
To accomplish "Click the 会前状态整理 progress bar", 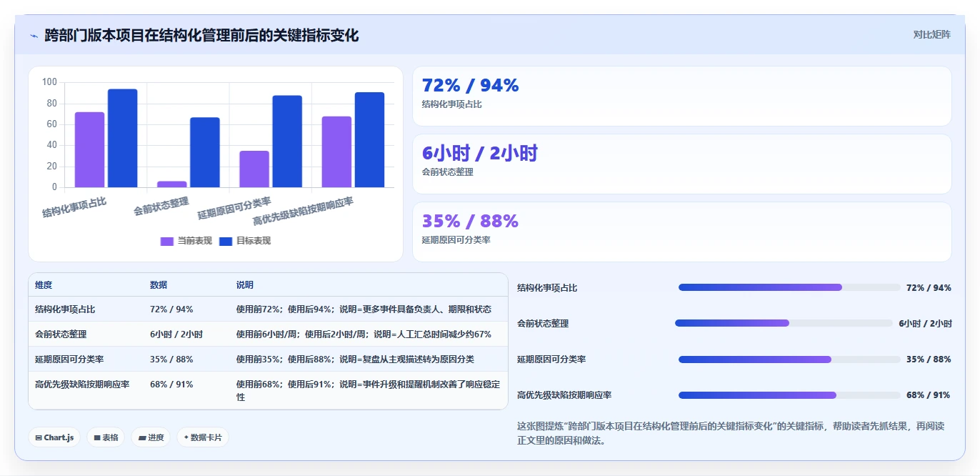I will click(784, 323).
